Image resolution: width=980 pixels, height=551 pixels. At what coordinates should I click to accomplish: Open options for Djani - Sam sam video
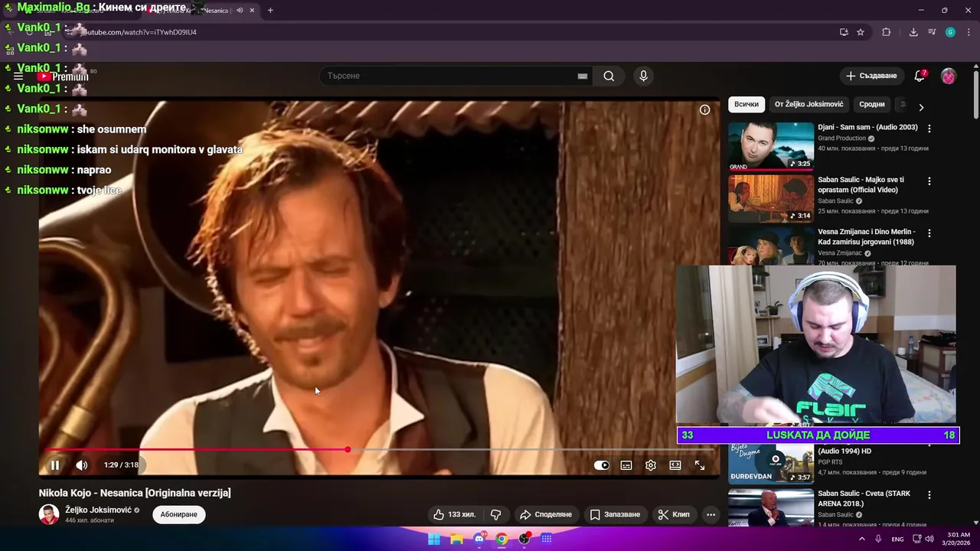tap(929, 129)
